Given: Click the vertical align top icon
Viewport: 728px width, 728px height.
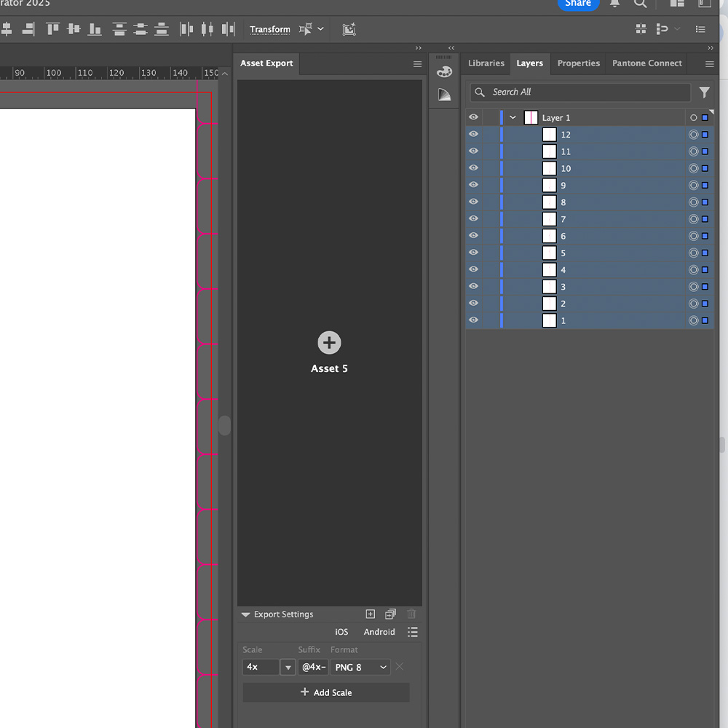Looking at the screenshot, I should tap(52, 29).
